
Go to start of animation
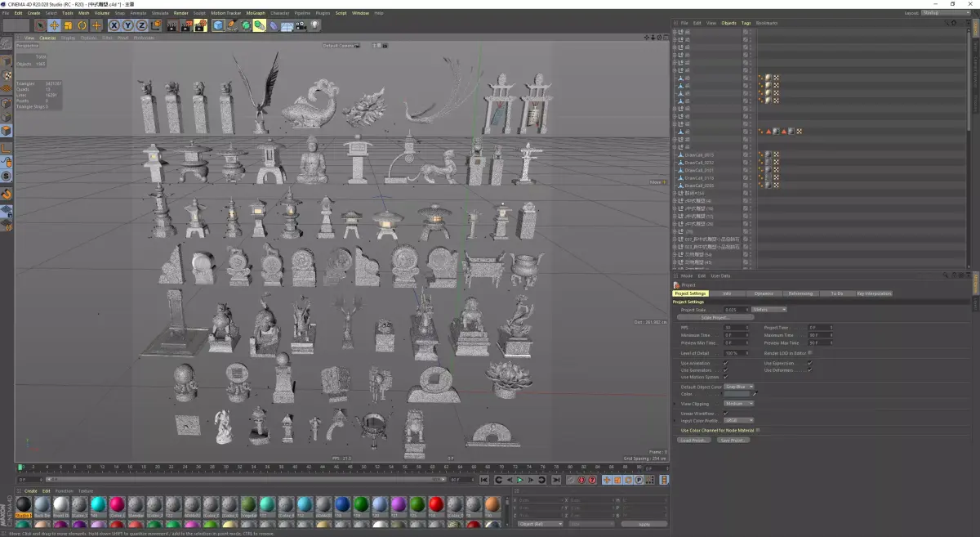pos(484,480)
